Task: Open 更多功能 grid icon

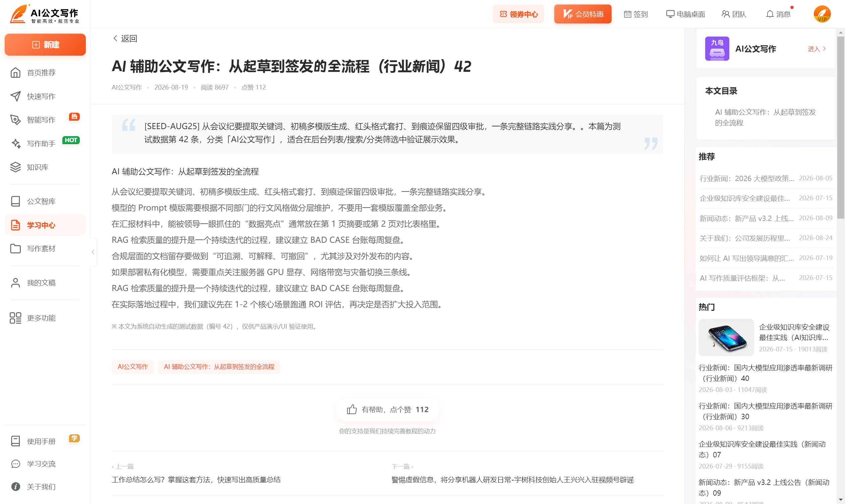Action: [x=16, y=318]
